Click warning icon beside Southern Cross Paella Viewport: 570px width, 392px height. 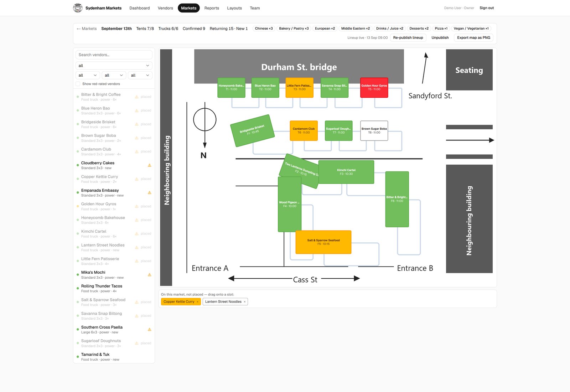[x=150, y=330]
